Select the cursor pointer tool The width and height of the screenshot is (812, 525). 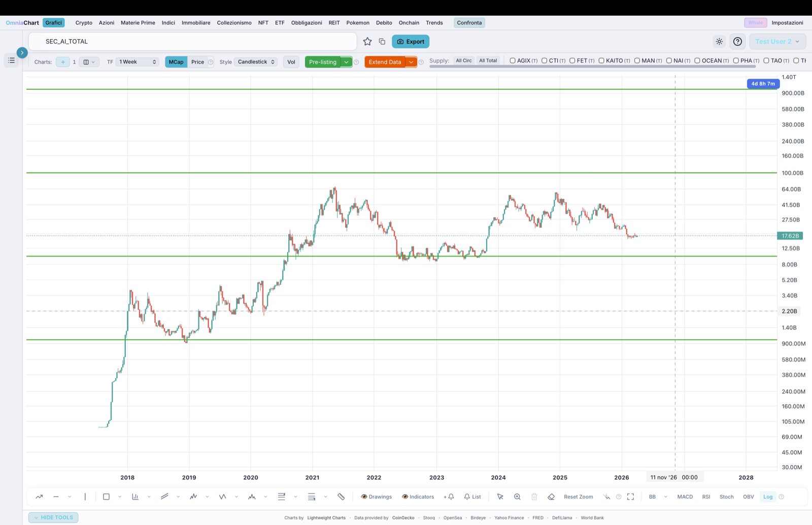point(500,497)
